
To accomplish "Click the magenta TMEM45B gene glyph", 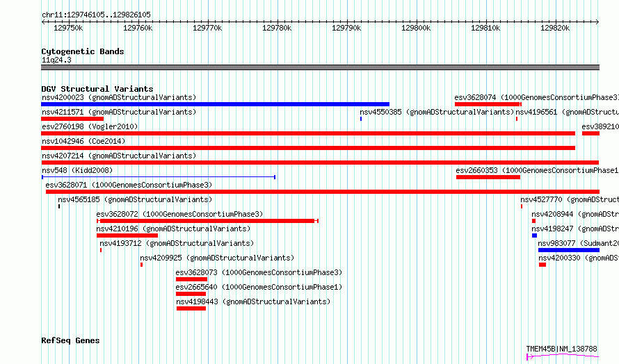I will 563,356.
